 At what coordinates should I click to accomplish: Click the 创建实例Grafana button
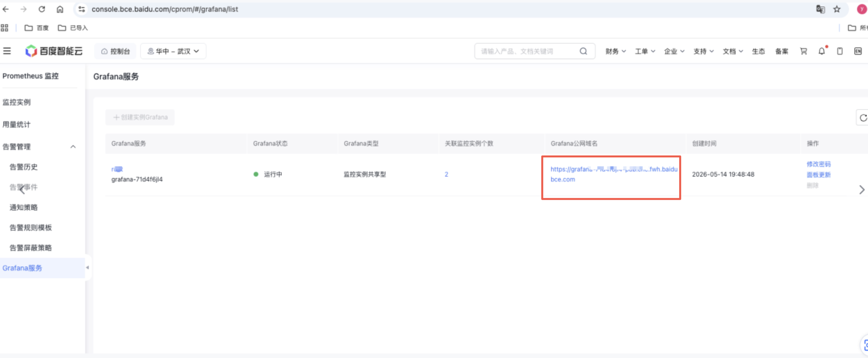coord(140,117)
